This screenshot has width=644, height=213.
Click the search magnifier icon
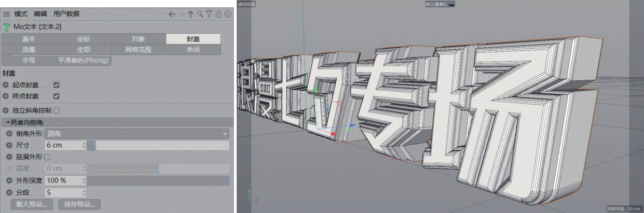[200, 14]
